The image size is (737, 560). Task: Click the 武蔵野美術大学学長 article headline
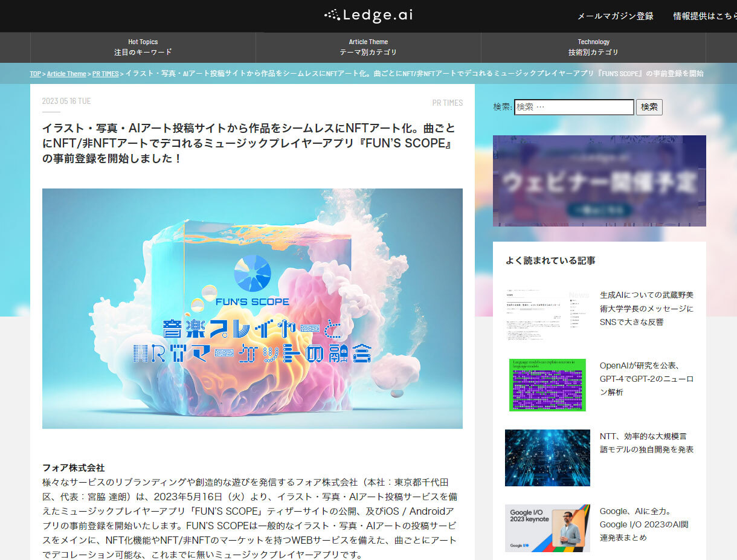[646, 309]
